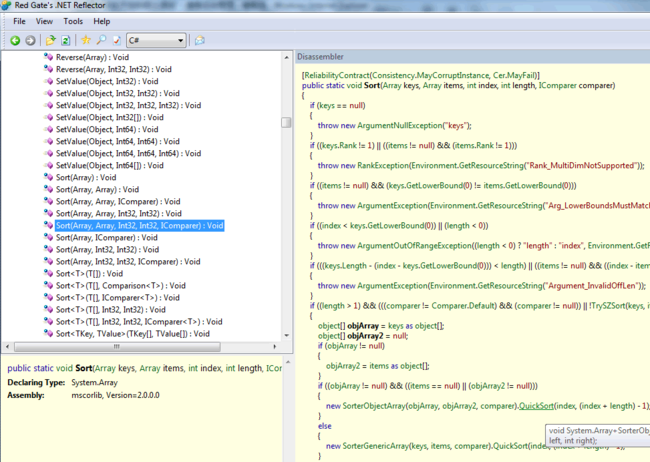The height and width of the screenshot is (462, 650).
Task: Select Sort(Array, Array, Int32, Int32) : Void
Action: (x=119, y=214)
